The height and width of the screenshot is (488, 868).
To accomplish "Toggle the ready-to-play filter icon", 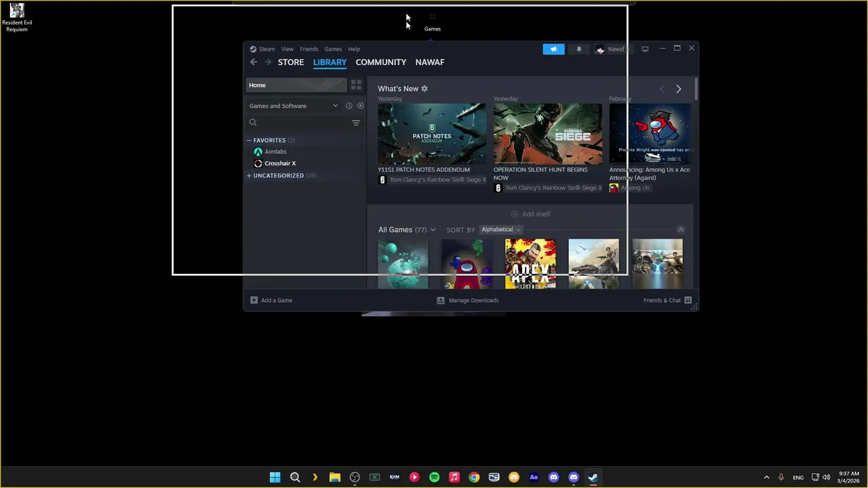I will (x=361, y=106).
